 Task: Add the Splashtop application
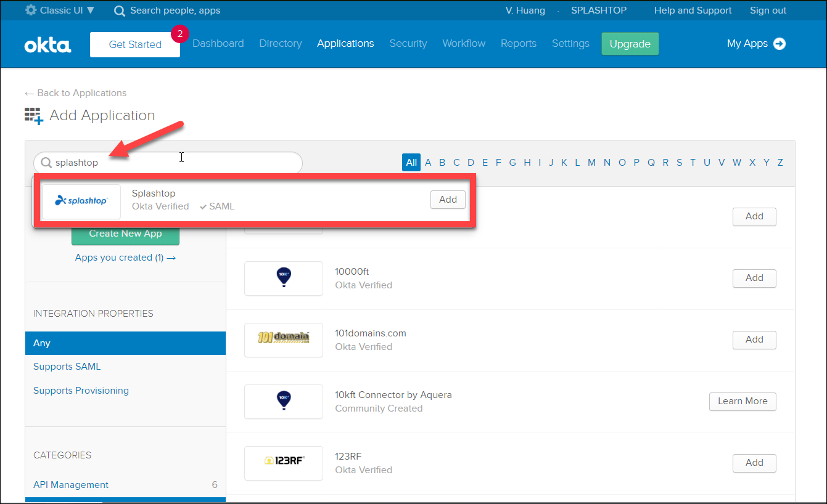point(448,200)
